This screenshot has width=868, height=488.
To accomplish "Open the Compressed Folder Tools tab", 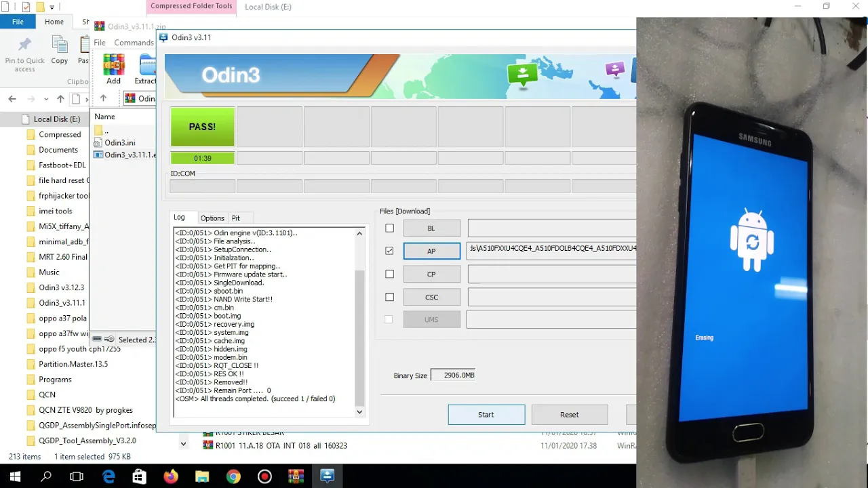I will point(191,6).
